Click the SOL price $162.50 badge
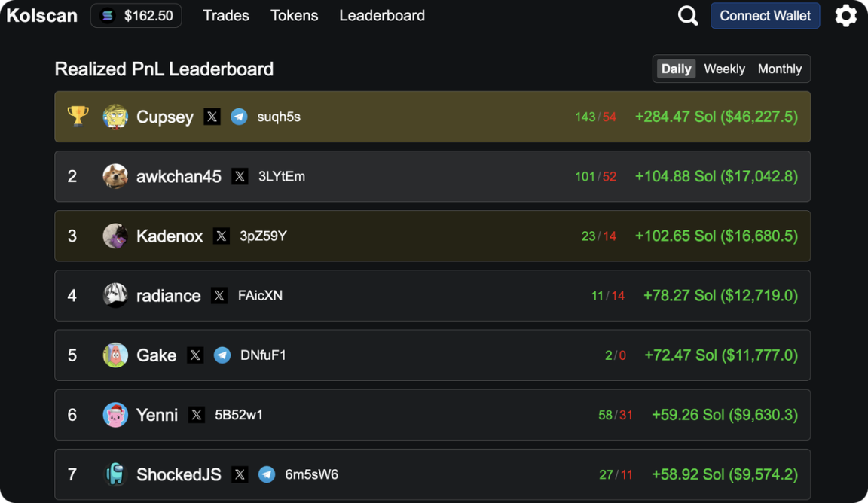Image resolution: width=868 pixels, height=503 pixels. tap(136, 16)
